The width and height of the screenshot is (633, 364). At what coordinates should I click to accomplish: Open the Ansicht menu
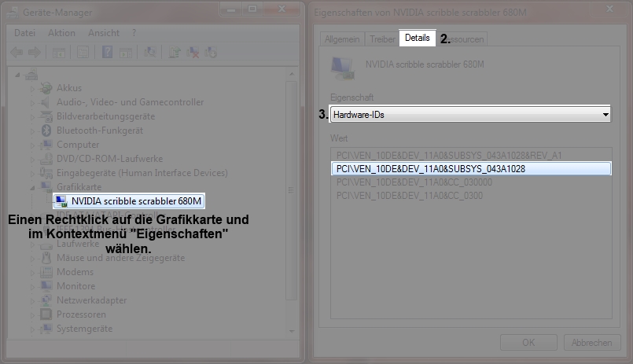click(104, 33)
